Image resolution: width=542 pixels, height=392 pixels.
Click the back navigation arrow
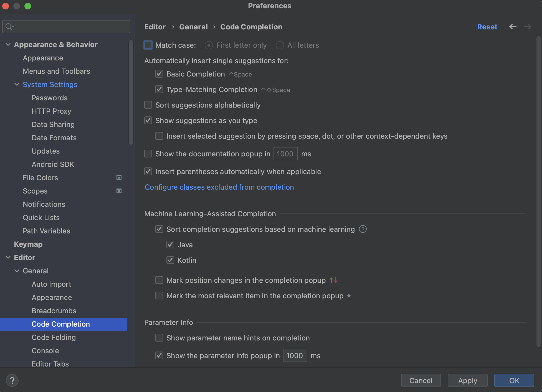pyautogui.click(x=513, y=27)
